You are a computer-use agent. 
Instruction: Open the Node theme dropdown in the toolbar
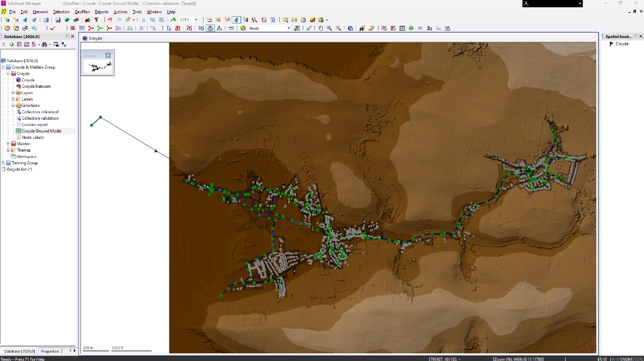tap(289, 29)
